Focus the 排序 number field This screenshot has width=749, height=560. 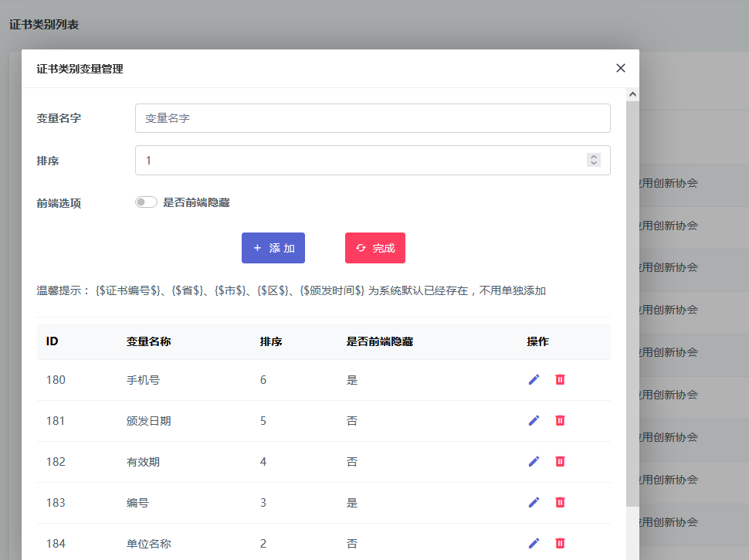373,160
